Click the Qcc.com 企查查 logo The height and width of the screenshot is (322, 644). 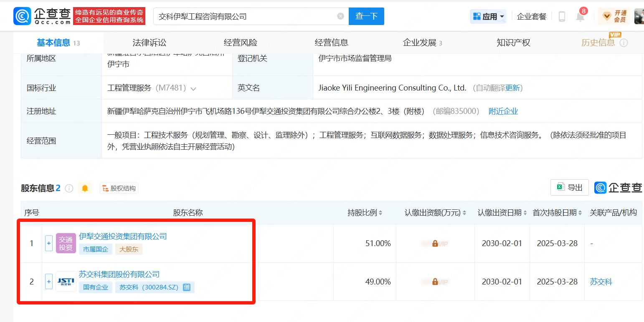[x=42, y=16]
